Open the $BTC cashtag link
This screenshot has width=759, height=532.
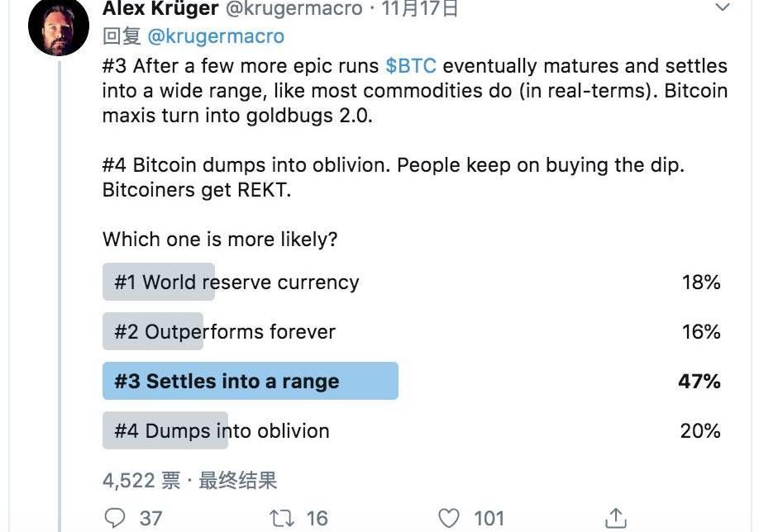[411, 66]
